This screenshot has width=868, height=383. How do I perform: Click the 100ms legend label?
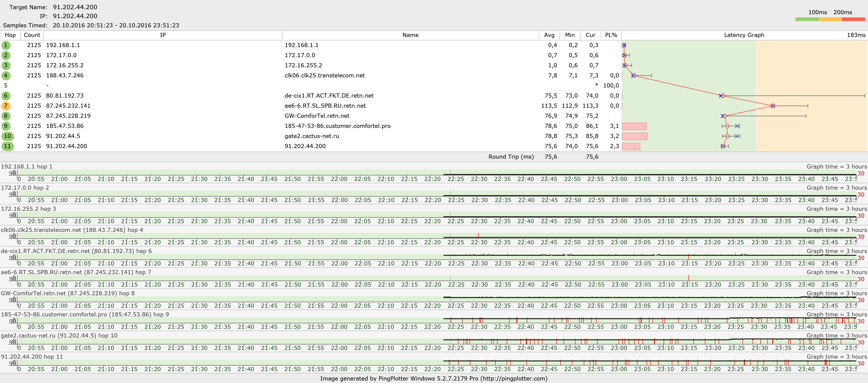coord(818,12)
